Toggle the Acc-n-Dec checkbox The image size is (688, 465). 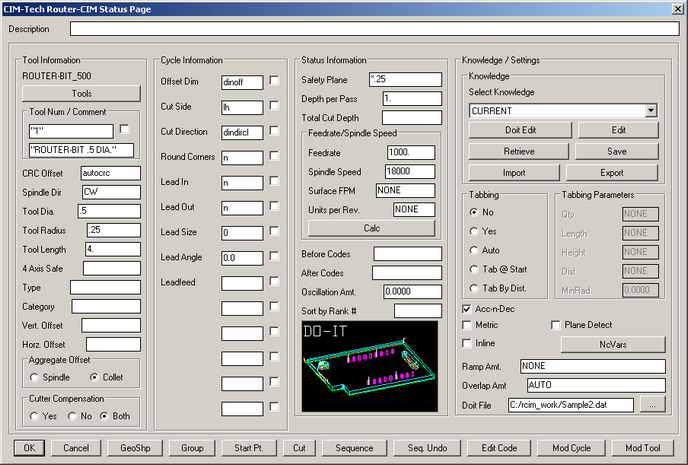[467, 309]
